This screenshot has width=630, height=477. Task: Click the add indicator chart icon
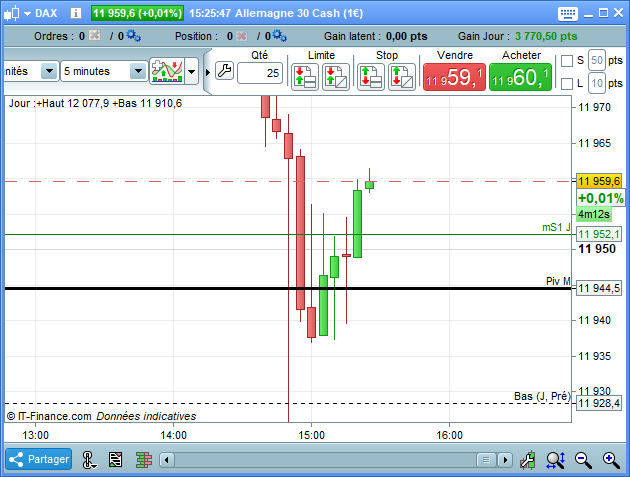click(x=167, y=71)
